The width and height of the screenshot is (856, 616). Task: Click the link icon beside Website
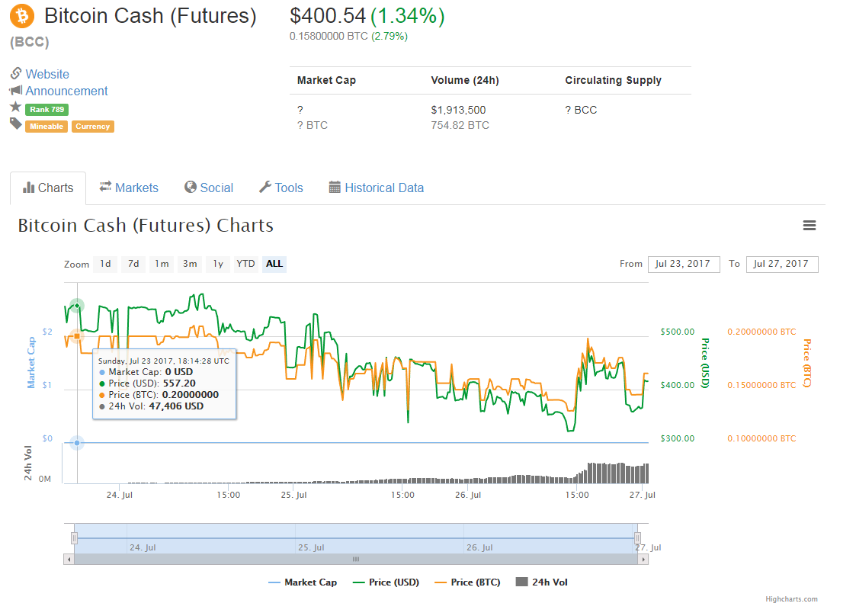click(15, 74)
